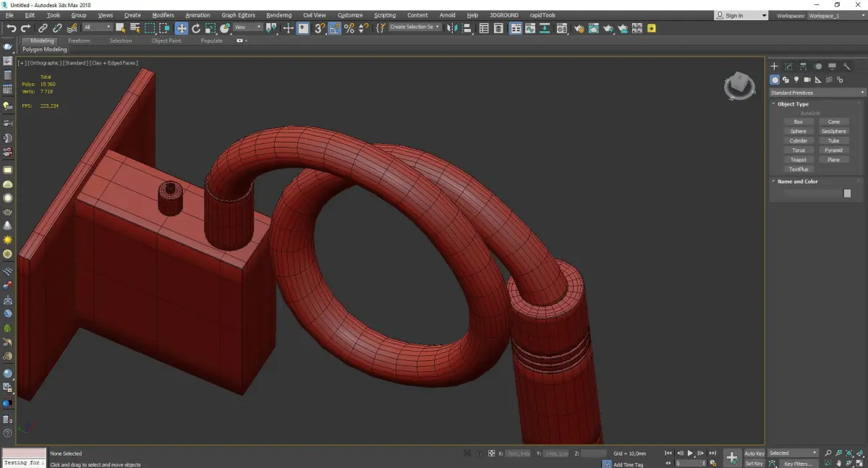This screenshot has height=468, width=868.
Task: Select the Move tool in main toolbar
Action: [x=181, y=28]
